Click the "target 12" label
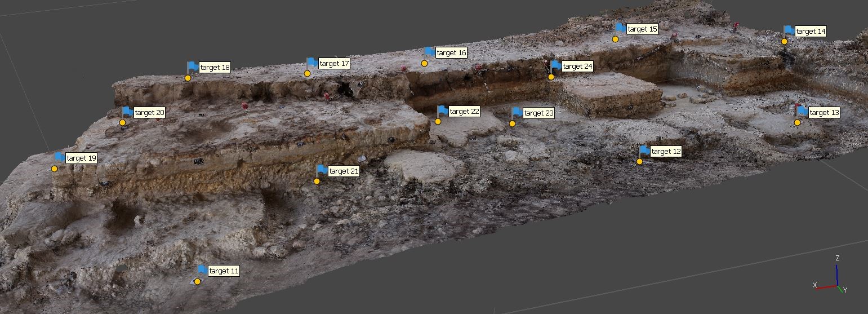Viewport: 868px width, 314px height. pos(666,152)
